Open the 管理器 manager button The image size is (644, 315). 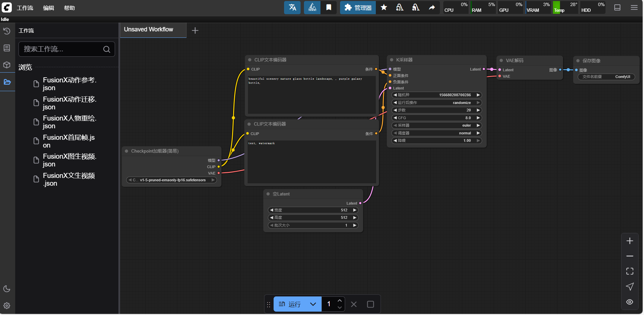coord(358,7)
